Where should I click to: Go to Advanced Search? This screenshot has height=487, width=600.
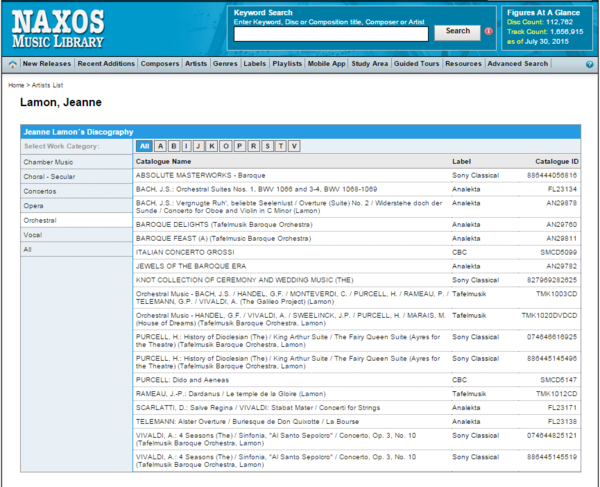[518, 64]
